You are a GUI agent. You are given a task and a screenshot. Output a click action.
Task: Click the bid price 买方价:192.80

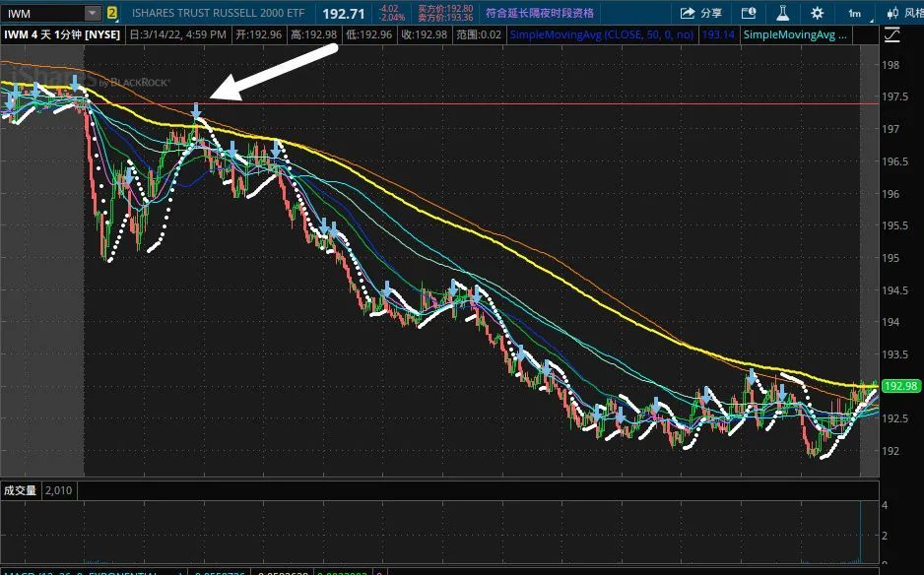445,8
